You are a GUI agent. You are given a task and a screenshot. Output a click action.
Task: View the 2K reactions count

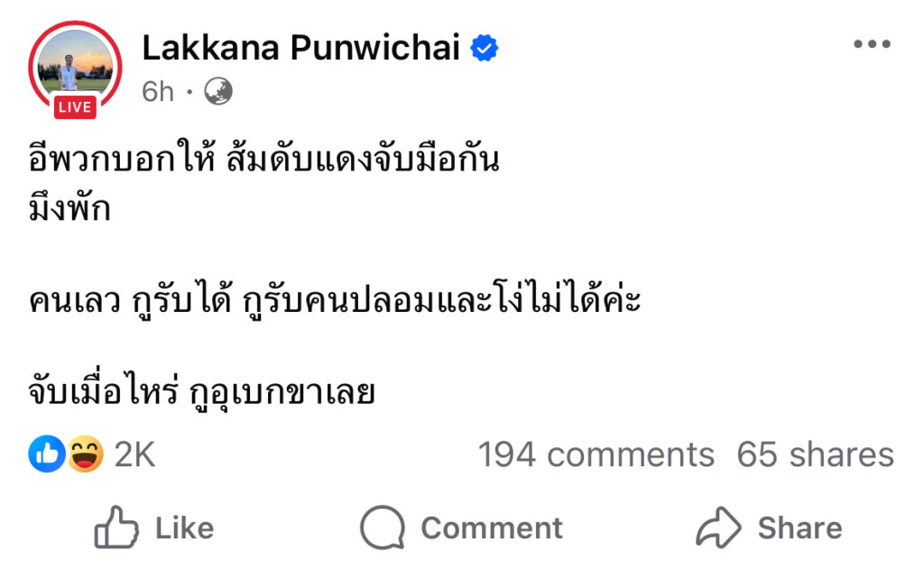point(134,455)
